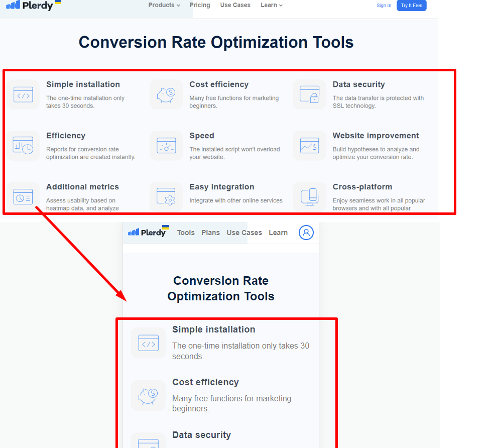Click the Efficiency clock report icon
The height and width of the screenshot is (448, 492).
23,146
